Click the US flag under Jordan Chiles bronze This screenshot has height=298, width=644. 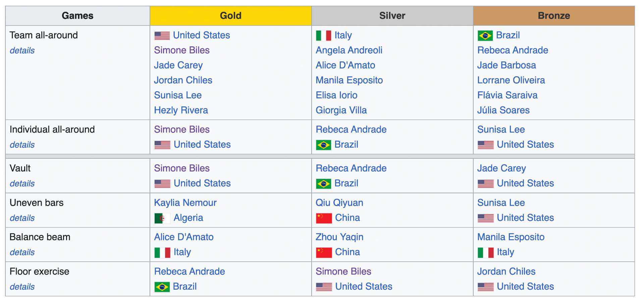(486, 287)
